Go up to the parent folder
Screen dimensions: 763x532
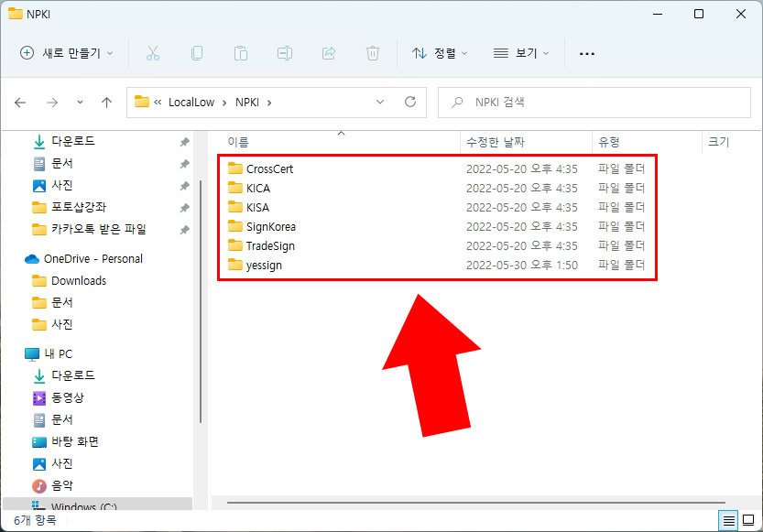pos(106,102)
